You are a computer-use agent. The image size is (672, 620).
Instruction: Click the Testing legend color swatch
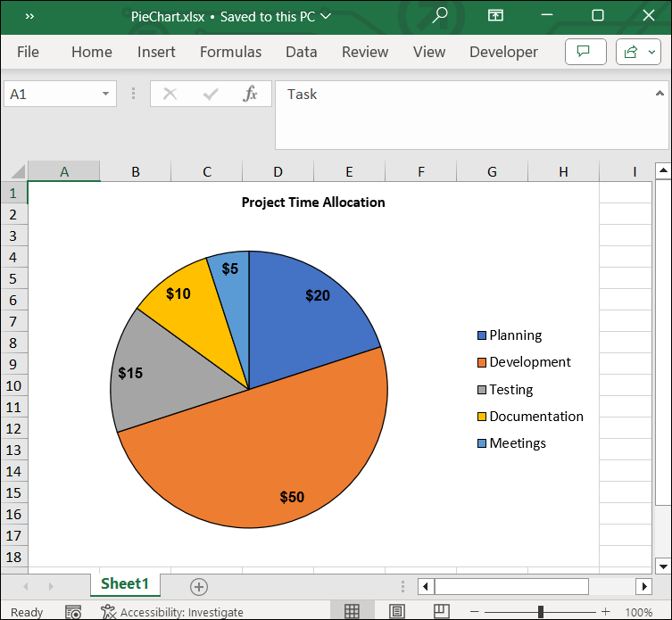tap(482, 390)
